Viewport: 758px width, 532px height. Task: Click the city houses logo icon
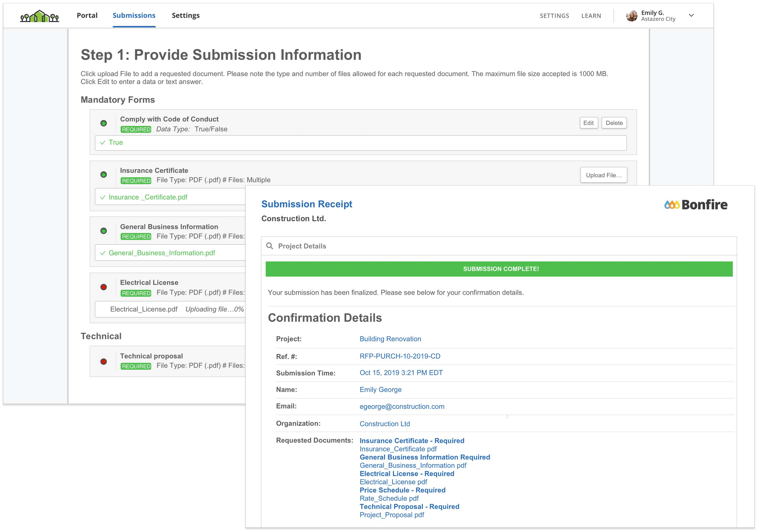click(39, 16)
